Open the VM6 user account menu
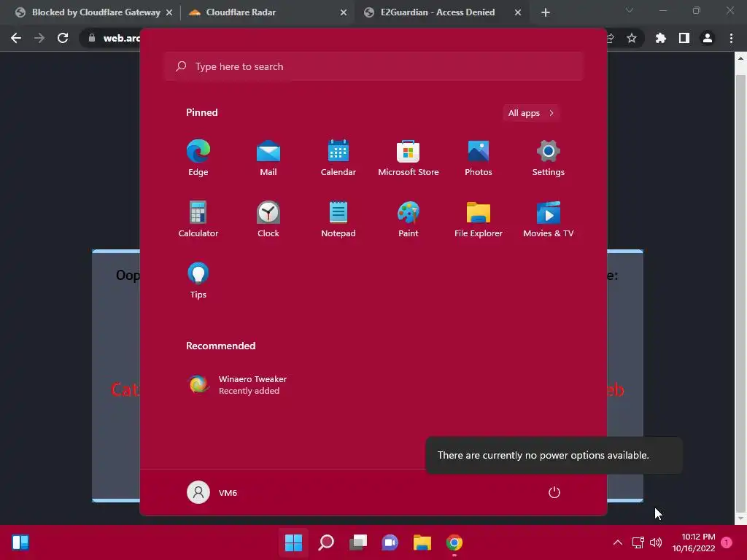This screenshot has height=560, width=747. (212, 492)
